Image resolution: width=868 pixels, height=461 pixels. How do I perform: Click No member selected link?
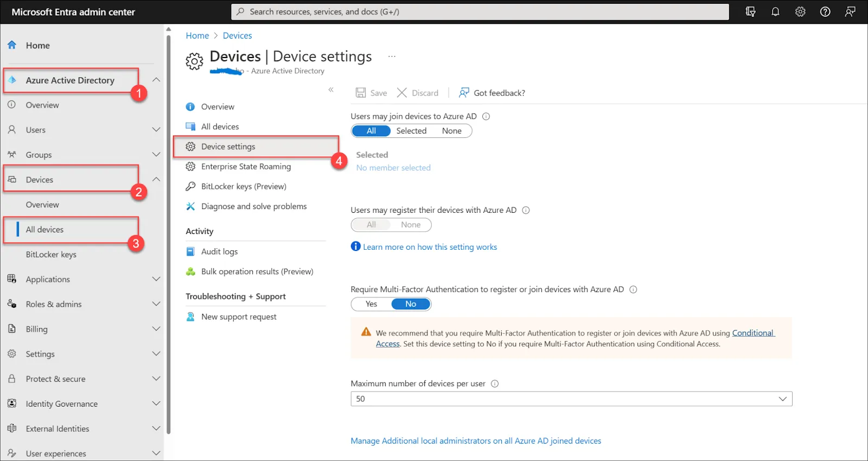click(393, 168)
